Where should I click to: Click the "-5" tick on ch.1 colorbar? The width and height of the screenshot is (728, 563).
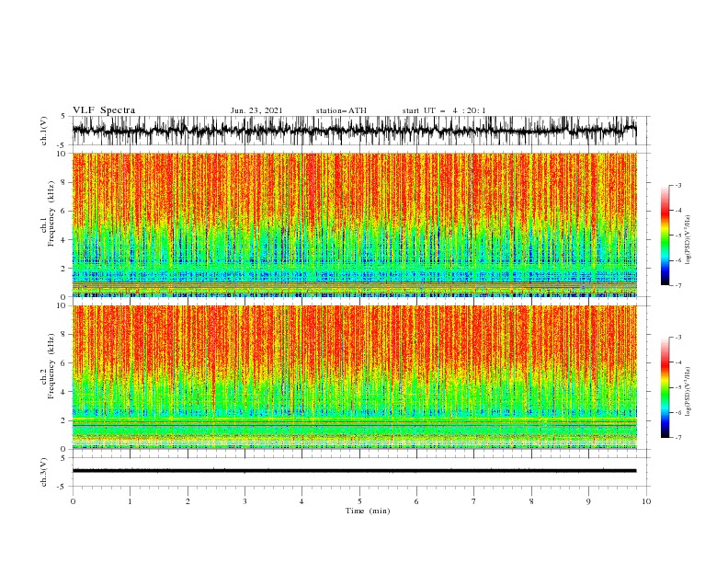(677, 236)
